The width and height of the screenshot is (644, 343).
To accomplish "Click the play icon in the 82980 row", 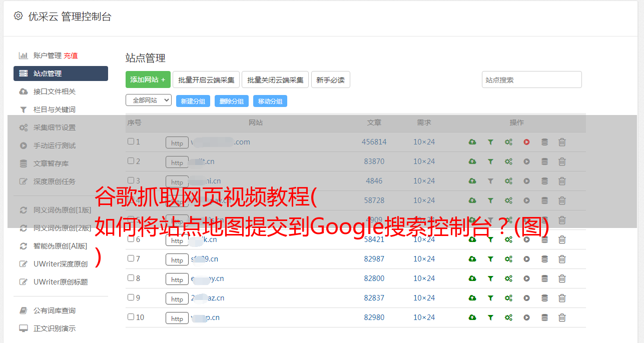I will 526,317.
